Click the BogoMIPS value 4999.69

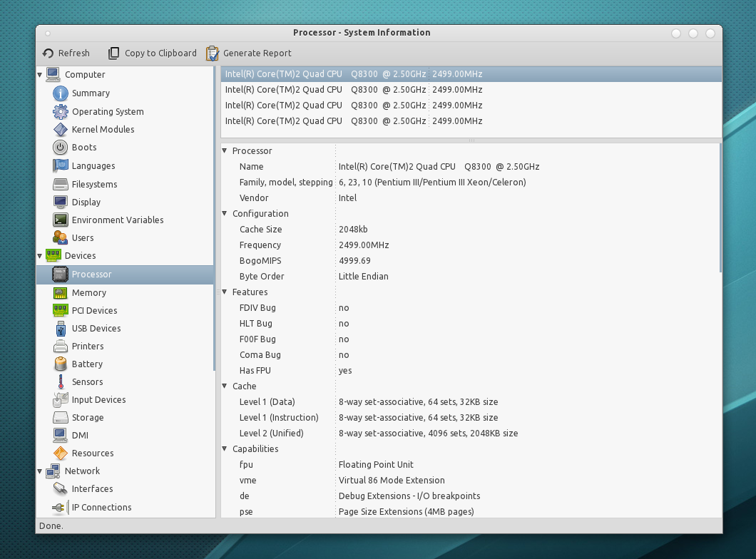[354, 261]
